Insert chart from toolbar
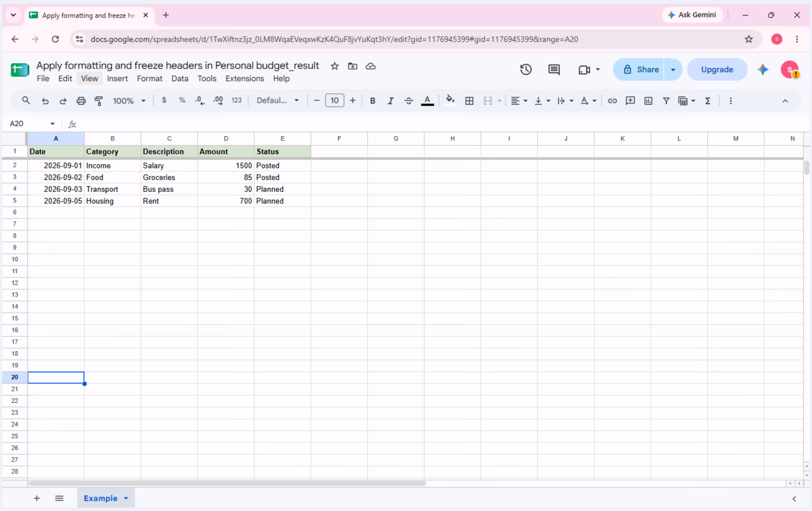Image resolution: width=812 pixels, height=511 pixels. tap(648, 101)
